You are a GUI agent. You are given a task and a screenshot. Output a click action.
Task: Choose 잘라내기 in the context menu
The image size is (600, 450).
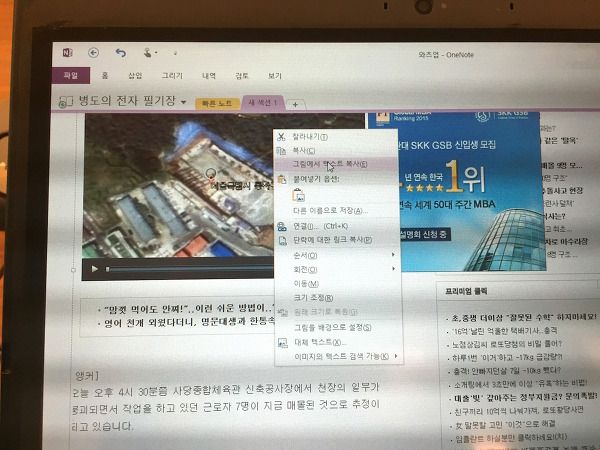[337, 137]
